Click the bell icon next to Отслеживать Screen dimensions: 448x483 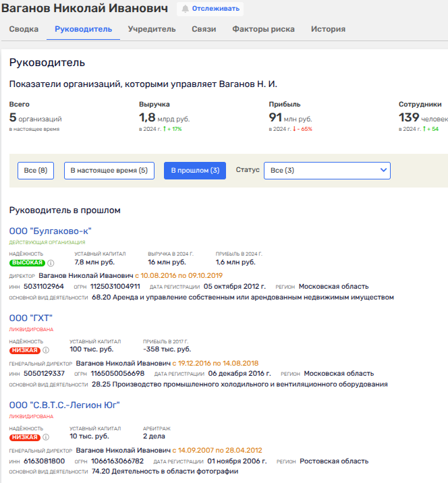point(186,9)
